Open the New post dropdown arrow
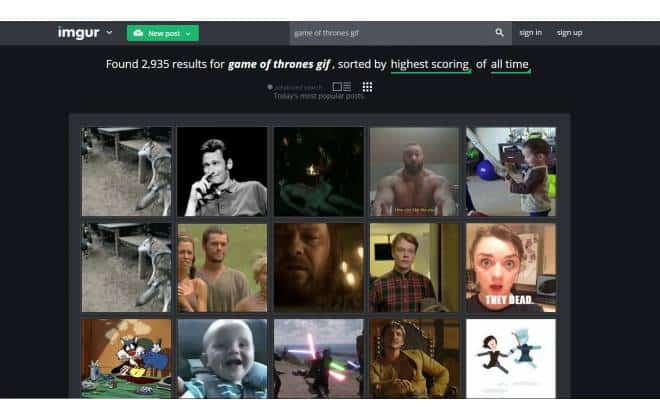Viewport: 660px width, 420px height. click(x=188, y=33)
